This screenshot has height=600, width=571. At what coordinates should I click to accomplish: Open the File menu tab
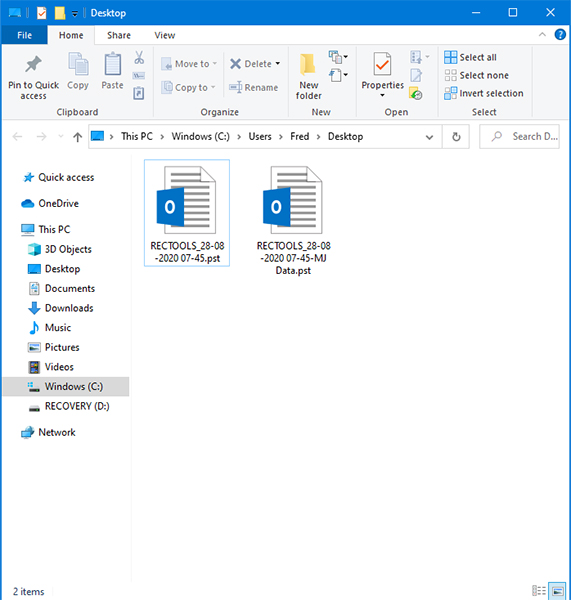[x=24, y=35]
